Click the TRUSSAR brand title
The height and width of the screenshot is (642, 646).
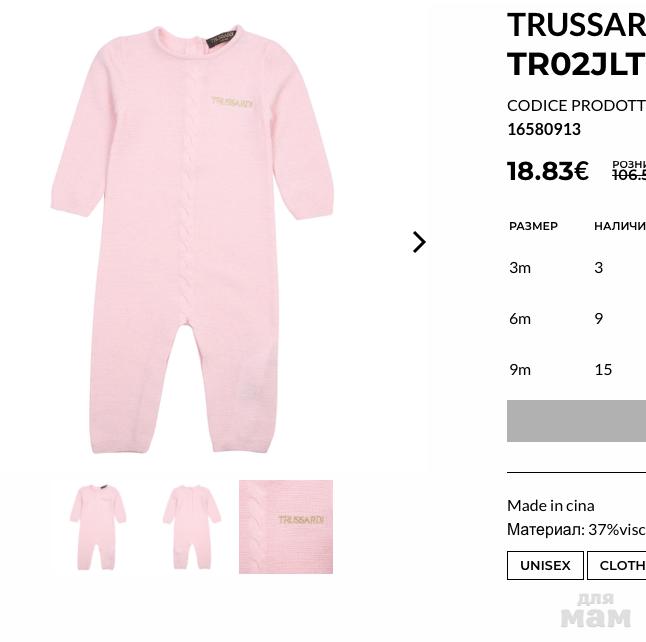click(x=576, y=24)
